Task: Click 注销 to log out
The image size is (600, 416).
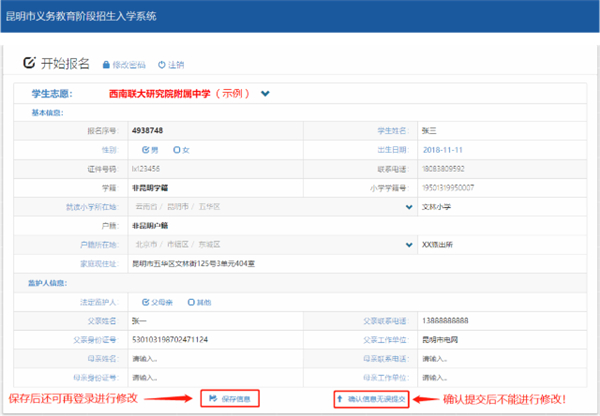Action: point(177,64)
